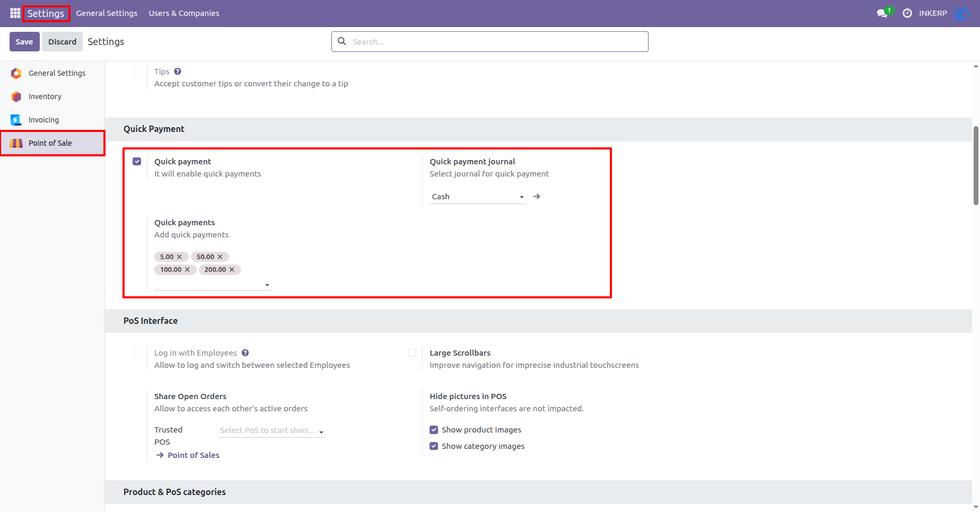Click the Discard button
This screenshot has height=512, width=980.
point(63,41)
